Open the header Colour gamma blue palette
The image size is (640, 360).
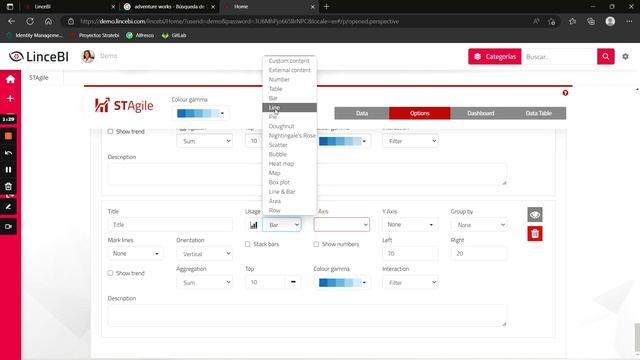[x=200, y=113]
